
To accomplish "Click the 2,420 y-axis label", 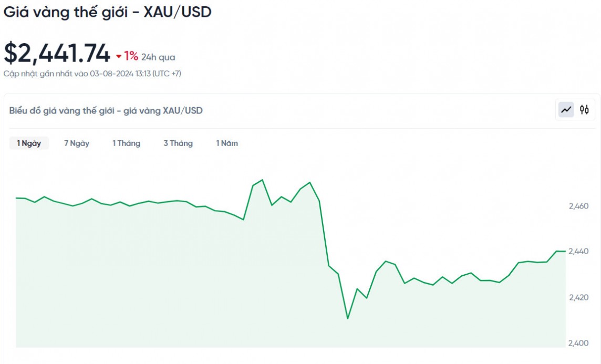I will pos(578,297).
